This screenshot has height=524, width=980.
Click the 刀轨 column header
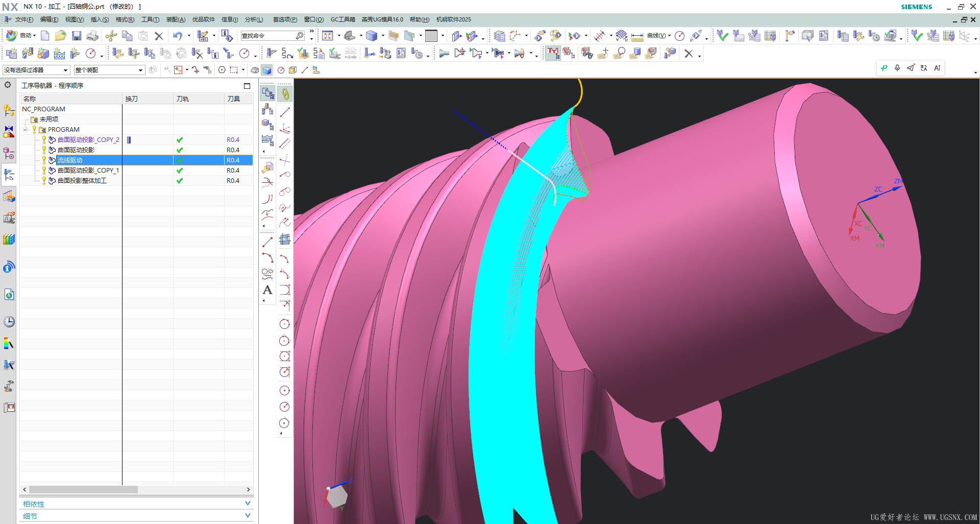click(x=199, y=99)
